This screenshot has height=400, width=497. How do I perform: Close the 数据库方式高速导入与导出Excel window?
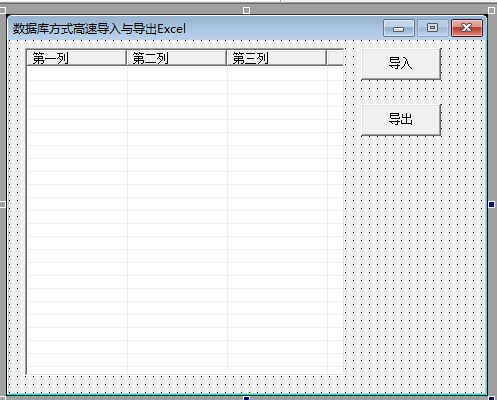tap(467, 28)
